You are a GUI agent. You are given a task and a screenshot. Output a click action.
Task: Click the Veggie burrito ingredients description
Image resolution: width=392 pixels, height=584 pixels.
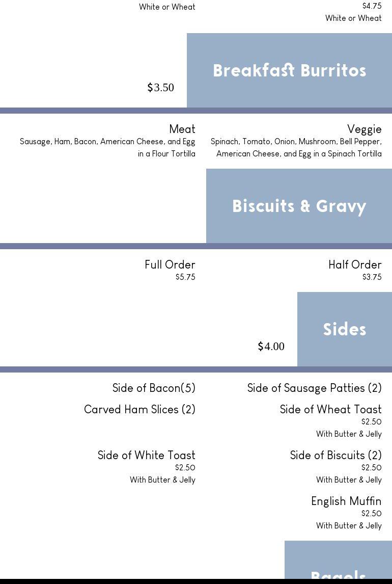pos(296,147)
